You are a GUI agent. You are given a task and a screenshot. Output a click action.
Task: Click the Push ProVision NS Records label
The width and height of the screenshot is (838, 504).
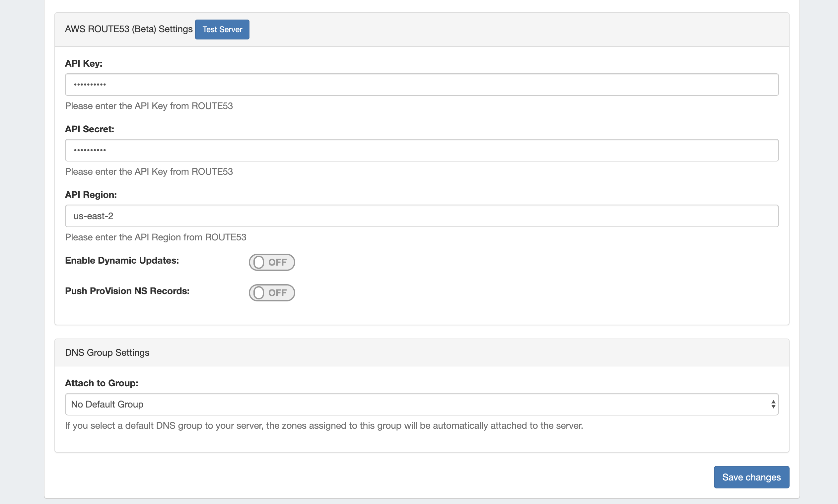127,291
